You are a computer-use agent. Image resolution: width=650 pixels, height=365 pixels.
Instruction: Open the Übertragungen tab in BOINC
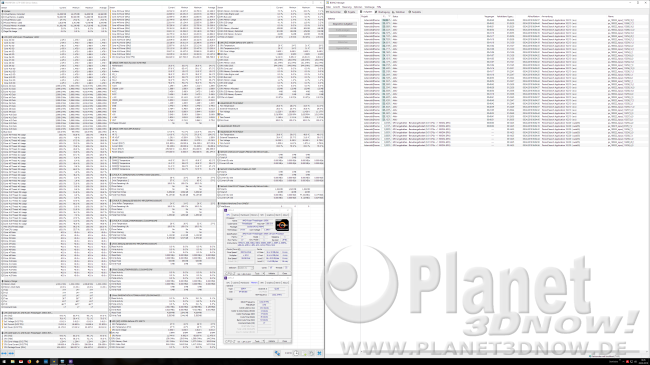(x=382, y=12)
